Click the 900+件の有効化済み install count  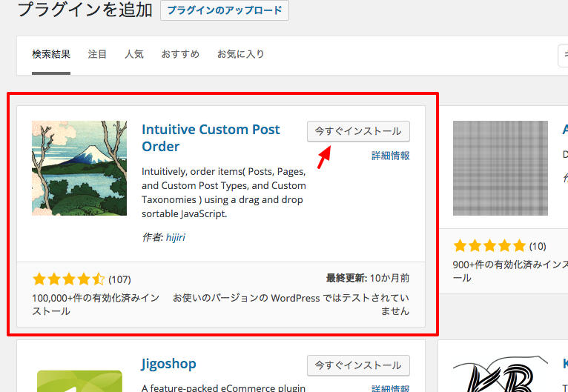pos(510,271)
